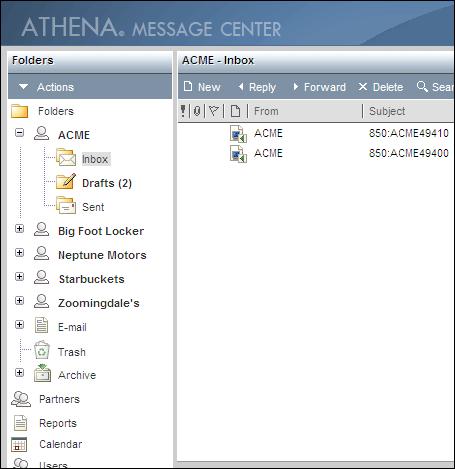Expand the Archive folder node
The height and width of the screenshot is (469, 455).
coord(20,373)
